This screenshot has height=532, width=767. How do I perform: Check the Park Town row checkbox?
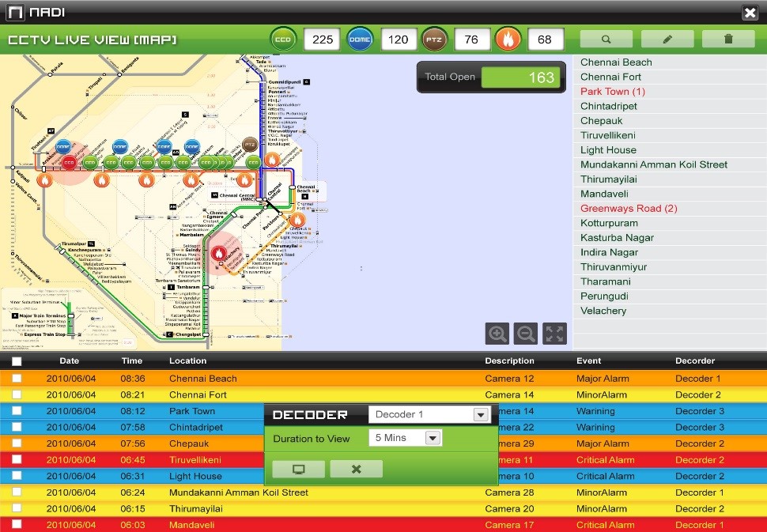17,410
